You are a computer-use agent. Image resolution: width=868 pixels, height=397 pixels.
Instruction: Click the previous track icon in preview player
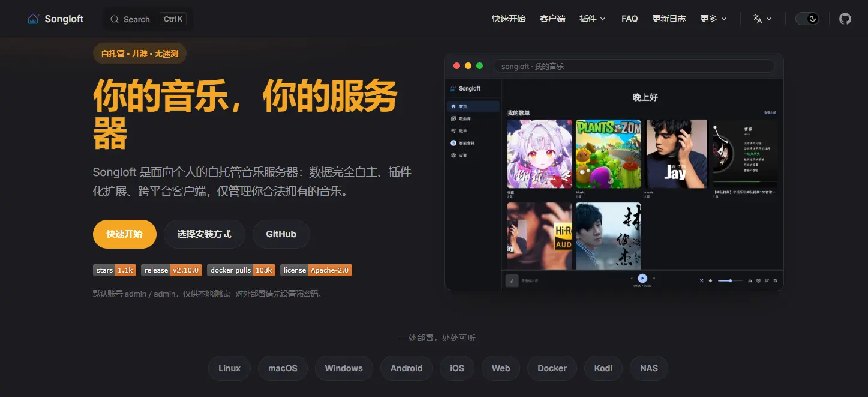pos(631,278)
